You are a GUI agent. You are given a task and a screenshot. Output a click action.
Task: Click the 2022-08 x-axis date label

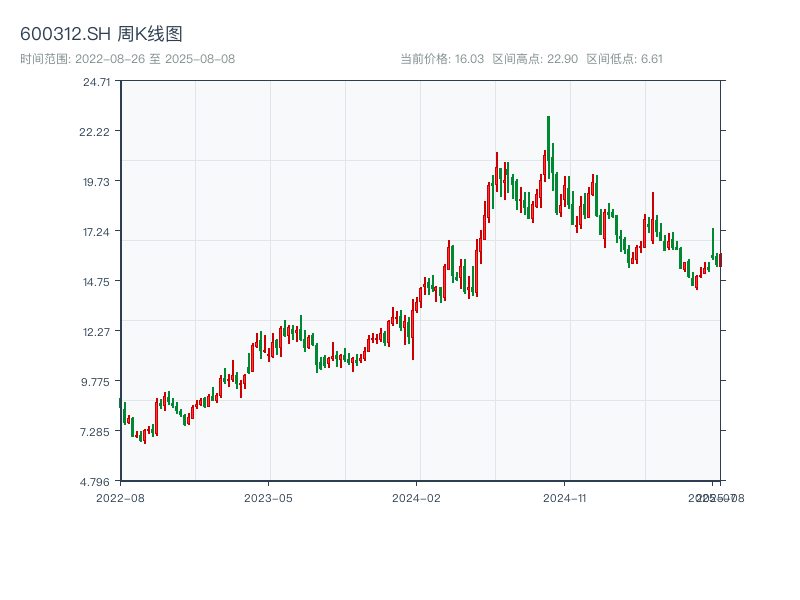coord(120,497)
